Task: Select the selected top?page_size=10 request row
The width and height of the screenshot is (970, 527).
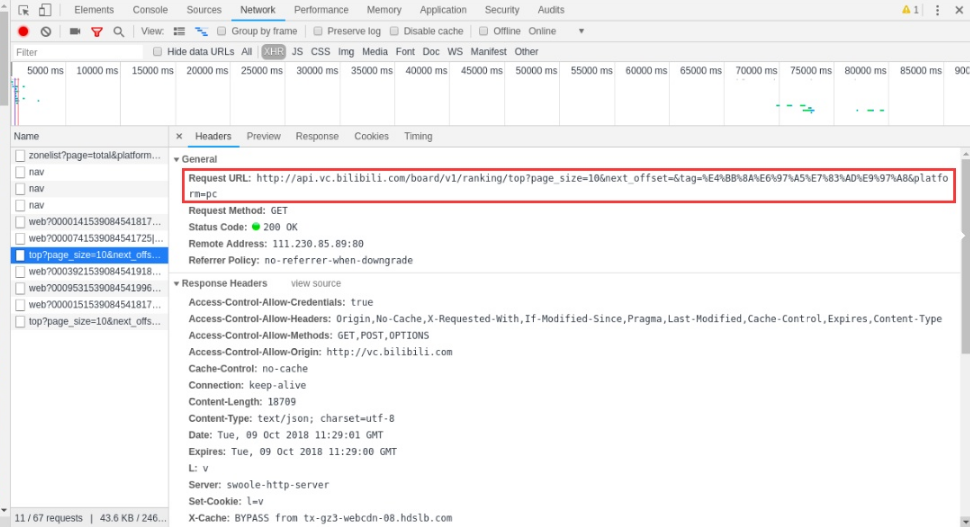Action: tap(89, 255)
